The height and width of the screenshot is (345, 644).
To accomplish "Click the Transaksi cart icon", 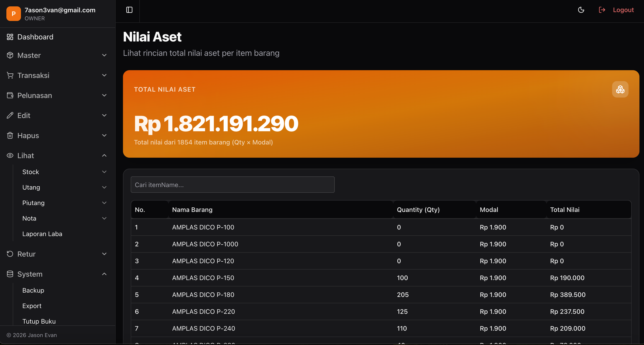I will tap(10, 75).
